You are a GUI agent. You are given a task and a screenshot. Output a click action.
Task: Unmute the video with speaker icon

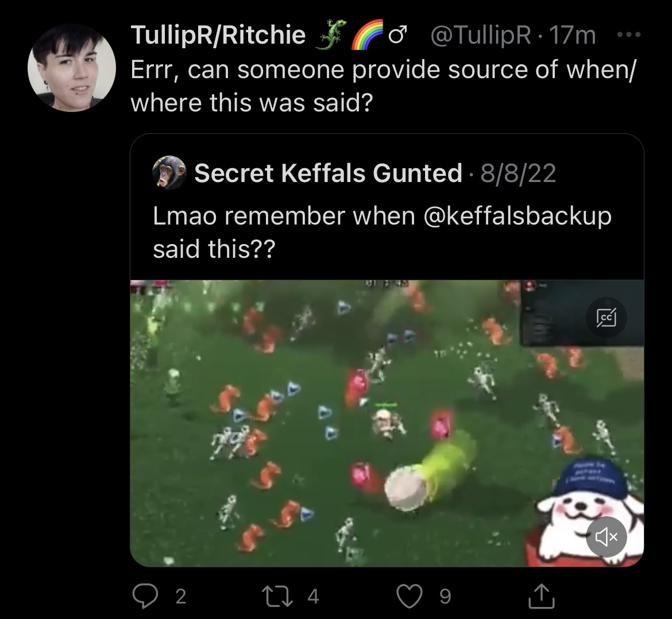pyautogui.click(x=607, y=537)
